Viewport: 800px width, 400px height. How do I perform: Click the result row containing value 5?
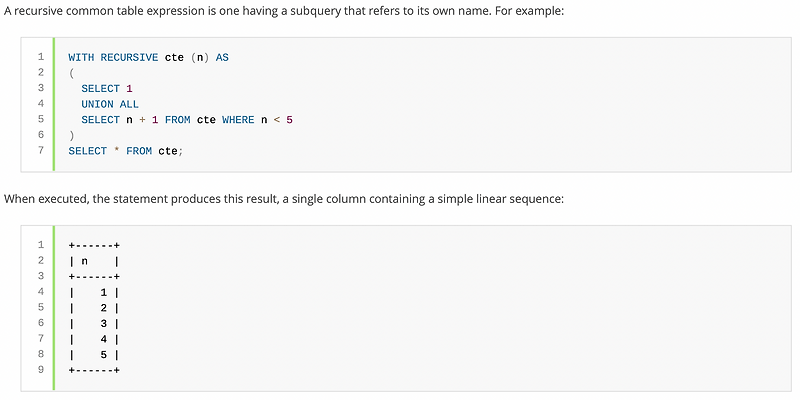pos(94,354)
